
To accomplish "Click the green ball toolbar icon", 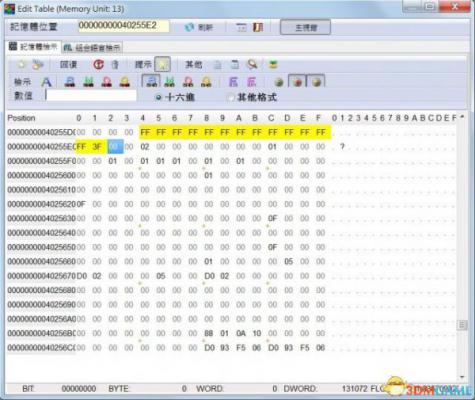I will [279, 82].
